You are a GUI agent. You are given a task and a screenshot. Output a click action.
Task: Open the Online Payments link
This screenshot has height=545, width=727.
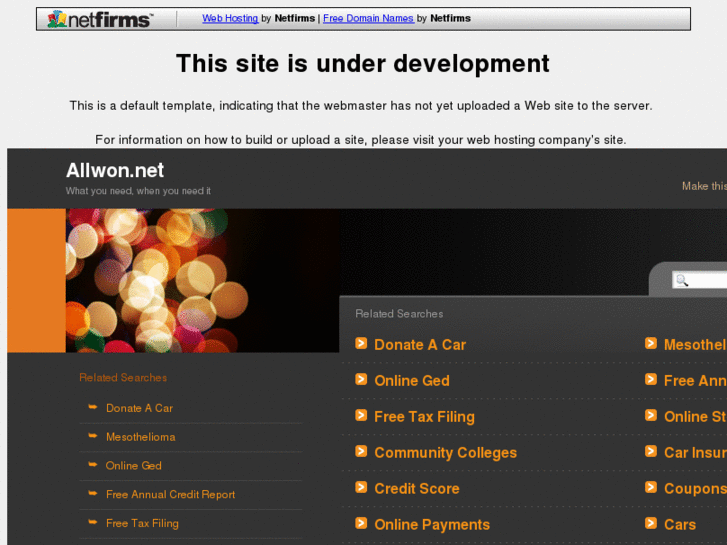pos(432,524)
